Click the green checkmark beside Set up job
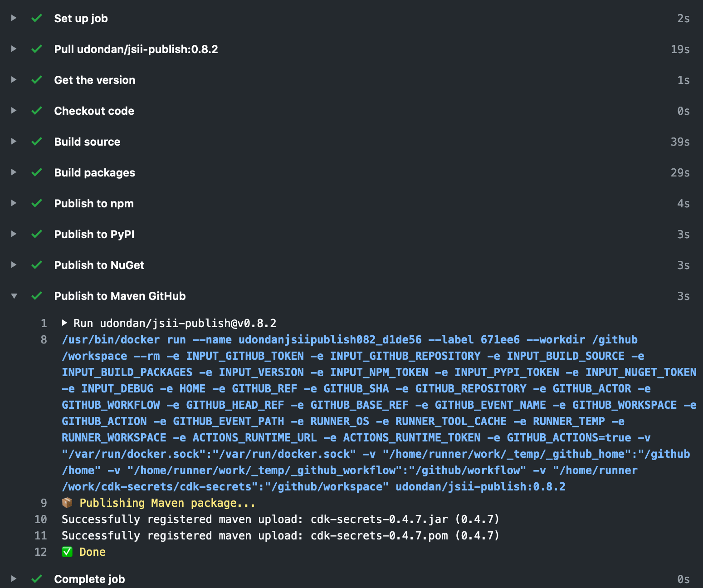Viewport: 703px width, 588px height. (36, 19)
